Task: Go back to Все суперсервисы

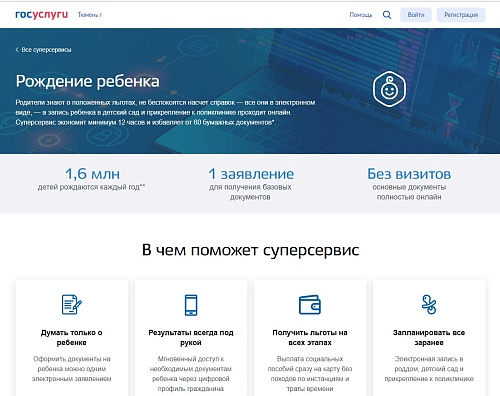Action: pyautogui.click(x=46, y=50)
